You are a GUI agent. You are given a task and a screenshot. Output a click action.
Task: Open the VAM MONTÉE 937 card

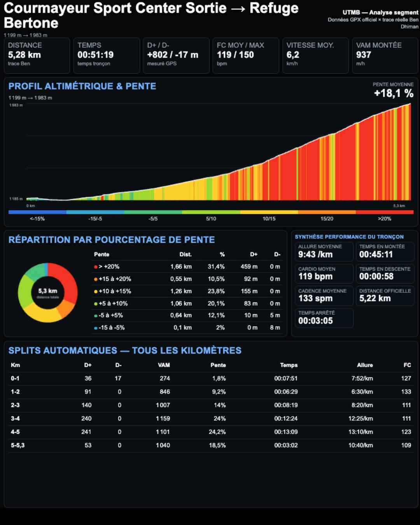(385, 56)
